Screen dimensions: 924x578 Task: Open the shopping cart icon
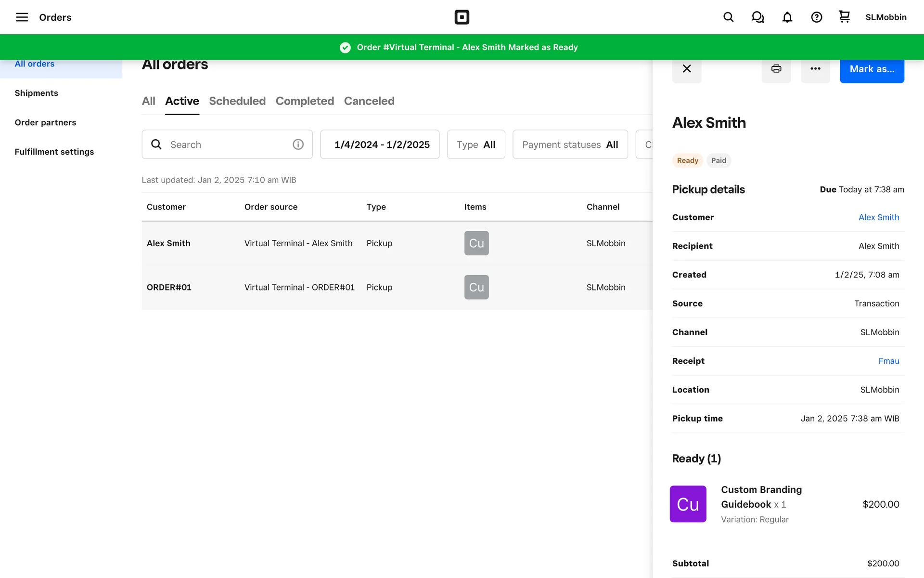844,17
